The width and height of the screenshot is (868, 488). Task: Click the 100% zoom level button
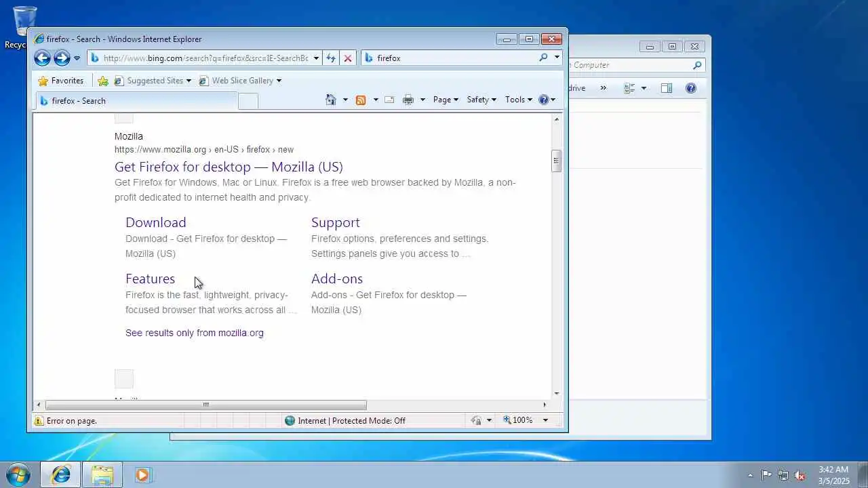(518, 420)
